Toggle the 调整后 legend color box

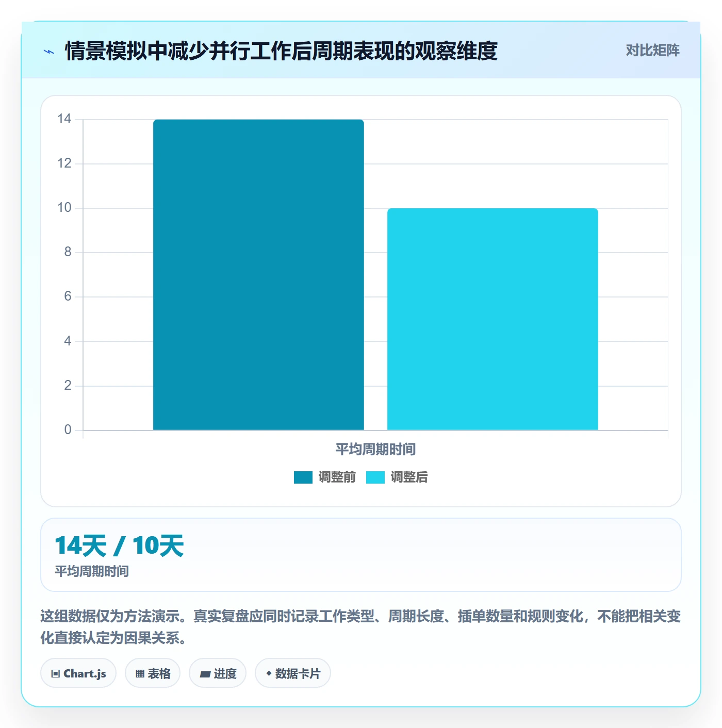375,477
